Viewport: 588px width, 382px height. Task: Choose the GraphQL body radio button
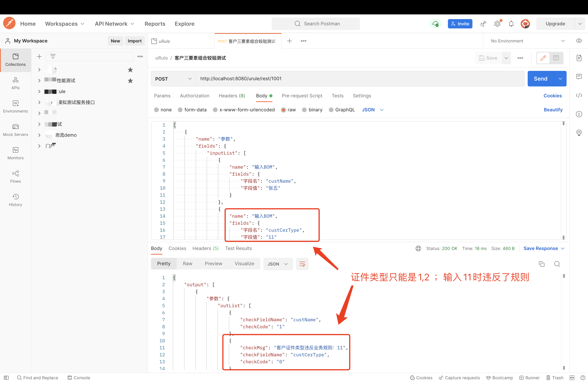331,110
